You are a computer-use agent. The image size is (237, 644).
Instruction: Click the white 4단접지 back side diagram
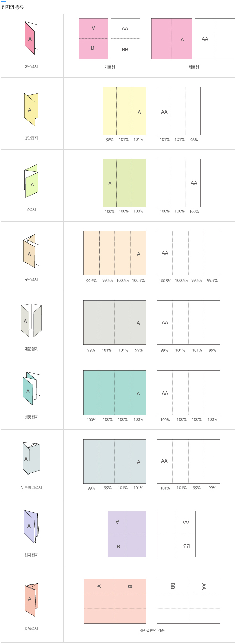click(x=189, y=253)
